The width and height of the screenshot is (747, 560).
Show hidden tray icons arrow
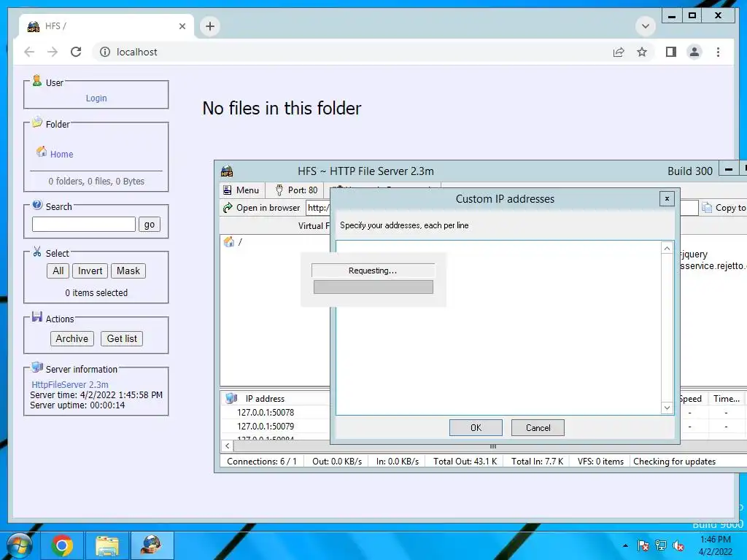click(x=625, y=545)
